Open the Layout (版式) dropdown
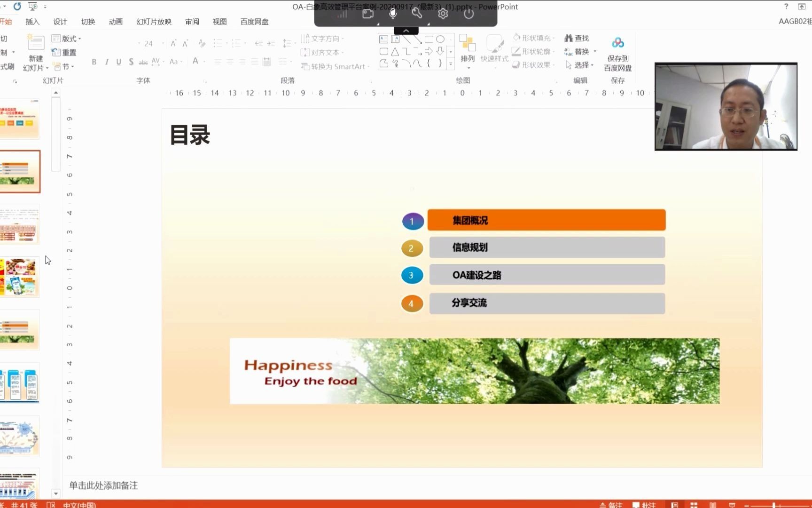The height and width of the screenshot is (508, 812). point(66,39)
